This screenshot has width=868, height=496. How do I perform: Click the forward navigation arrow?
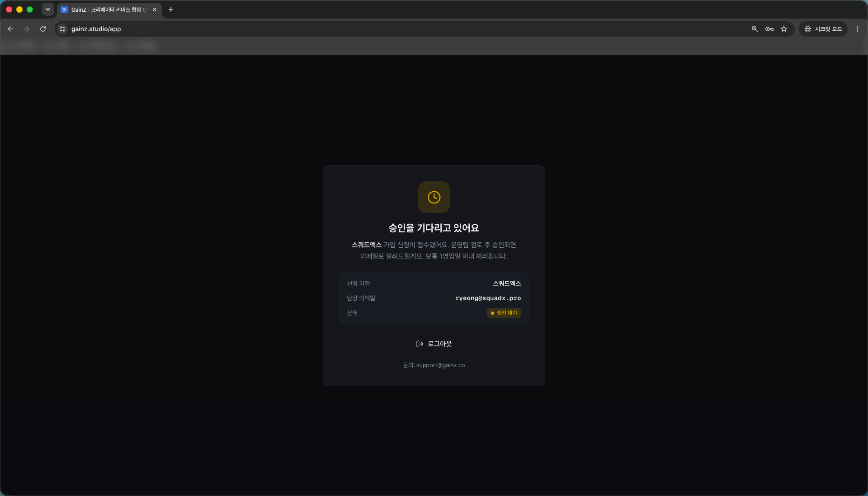click(x=27, y=29)
